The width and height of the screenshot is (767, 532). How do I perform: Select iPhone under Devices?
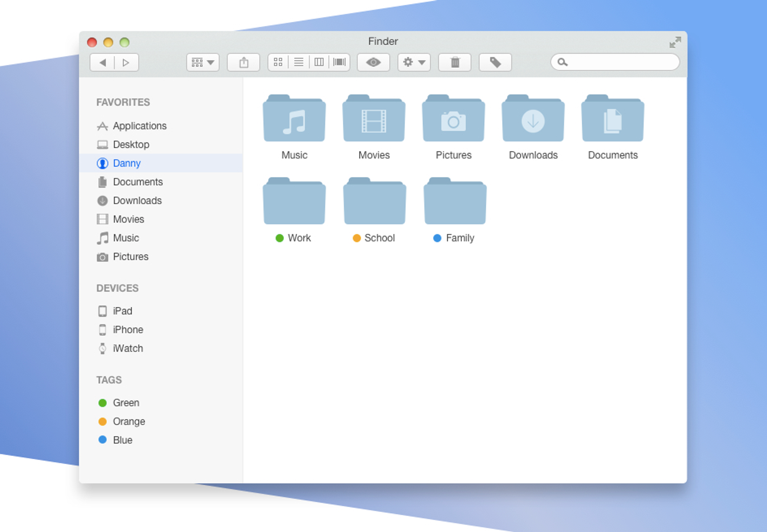pyautogui.click(x=128, y=330)
